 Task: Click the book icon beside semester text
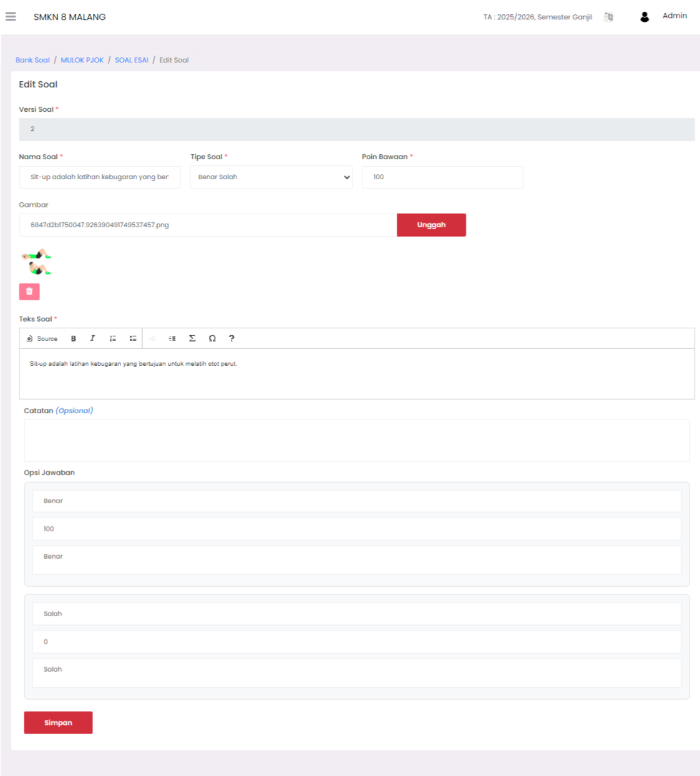[x=608, y=17]
